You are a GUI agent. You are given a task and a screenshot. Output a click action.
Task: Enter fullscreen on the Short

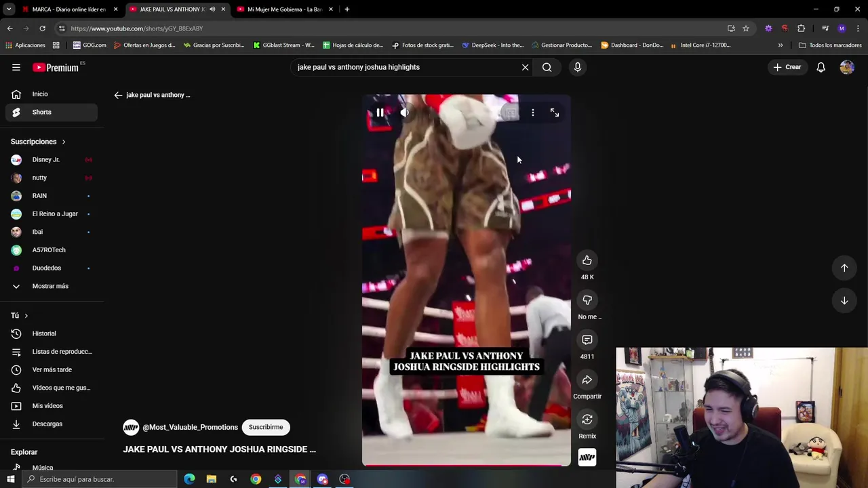(555, 113)
